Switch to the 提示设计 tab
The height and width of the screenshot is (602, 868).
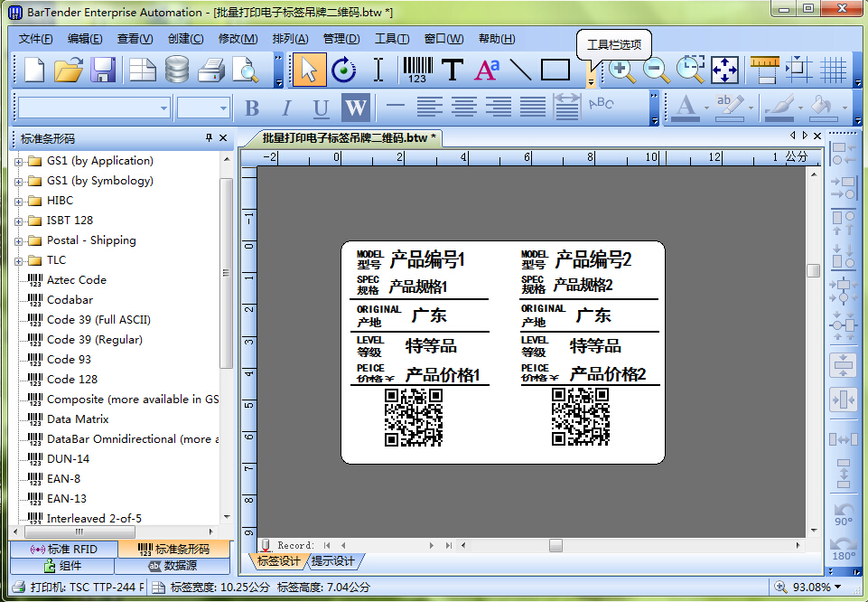333,561
